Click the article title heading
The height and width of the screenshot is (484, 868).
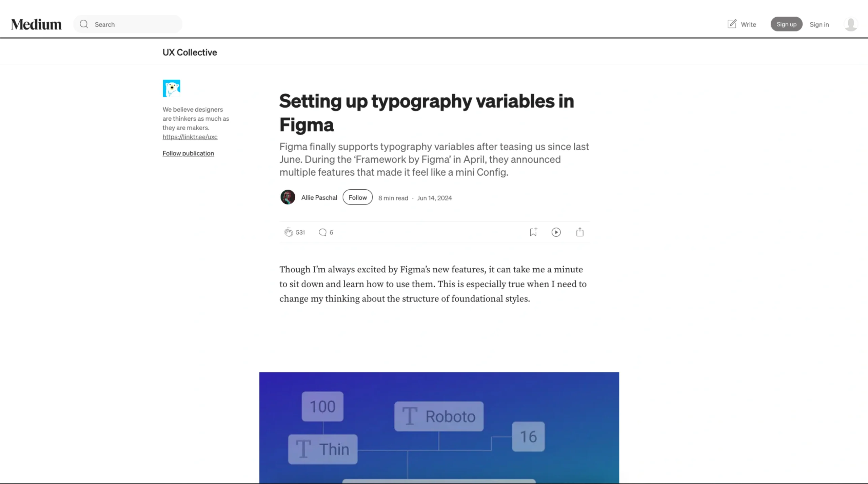(427, 113)
